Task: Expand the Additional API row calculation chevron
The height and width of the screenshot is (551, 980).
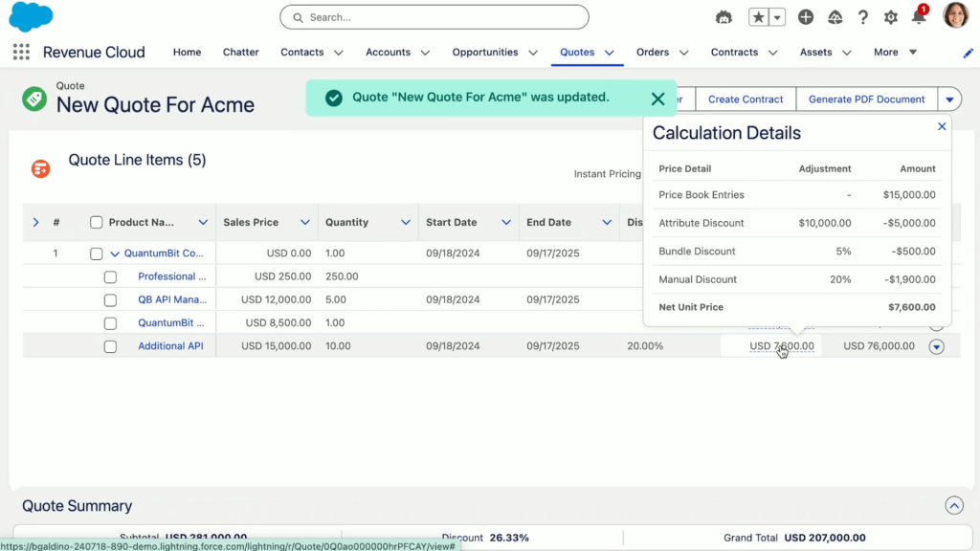Action: 936,346
